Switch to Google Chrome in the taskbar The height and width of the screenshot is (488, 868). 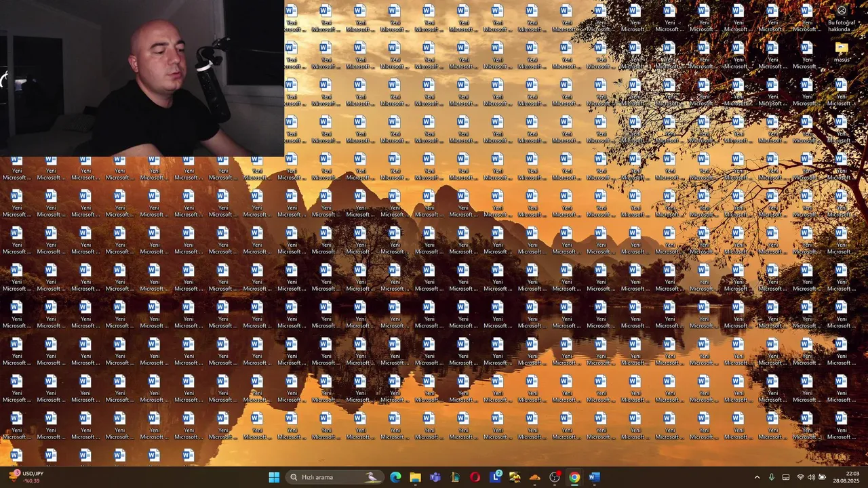pos(574,477)
